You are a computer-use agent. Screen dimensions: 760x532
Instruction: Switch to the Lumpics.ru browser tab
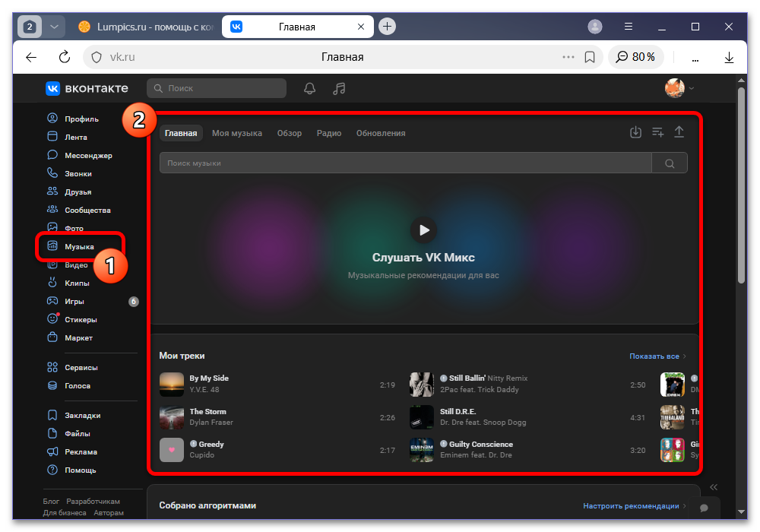[145, 27]
